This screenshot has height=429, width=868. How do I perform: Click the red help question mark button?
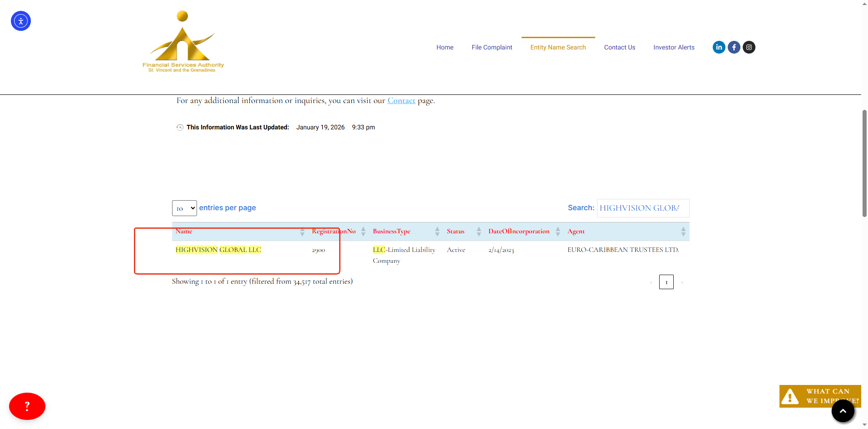pyautogui.click(x=27, y=406)
